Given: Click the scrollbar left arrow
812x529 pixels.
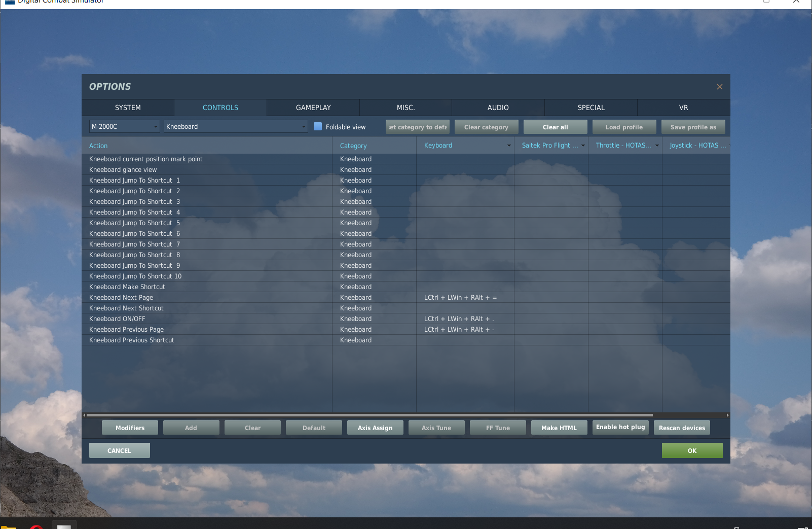Looking at the screenshot, I should (x=84, y=415).
